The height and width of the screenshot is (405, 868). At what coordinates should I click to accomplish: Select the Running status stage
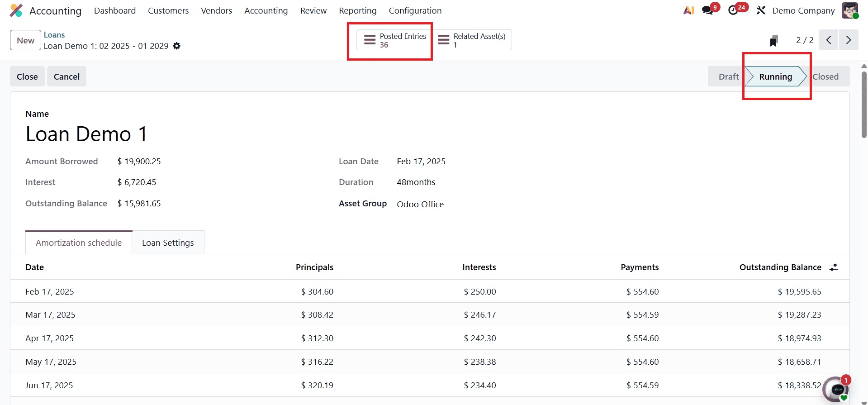tap(776, 76)
